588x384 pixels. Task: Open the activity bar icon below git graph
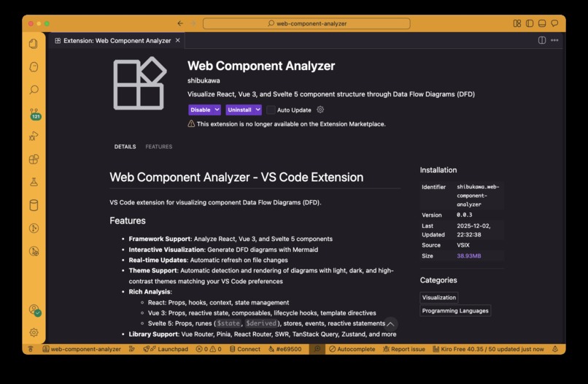click(34, 251)
